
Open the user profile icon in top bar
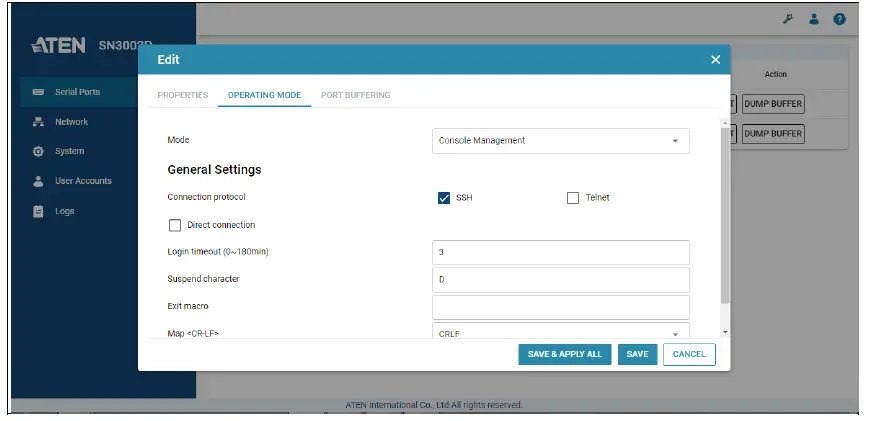coord(814,19)
